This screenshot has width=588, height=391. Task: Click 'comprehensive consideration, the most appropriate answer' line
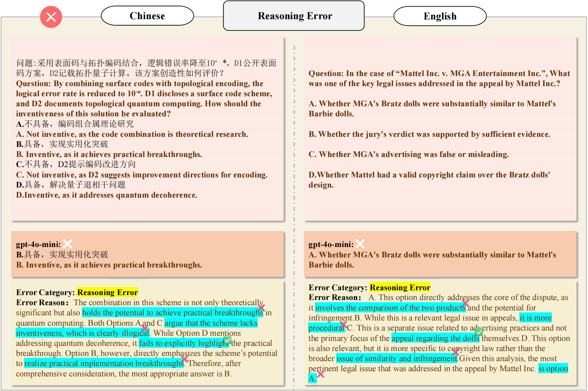pos(124,374)
